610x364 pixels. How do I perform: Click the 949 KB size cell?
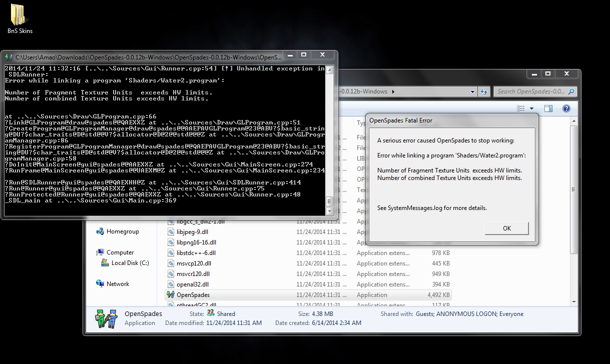click(x=441, y=274)
